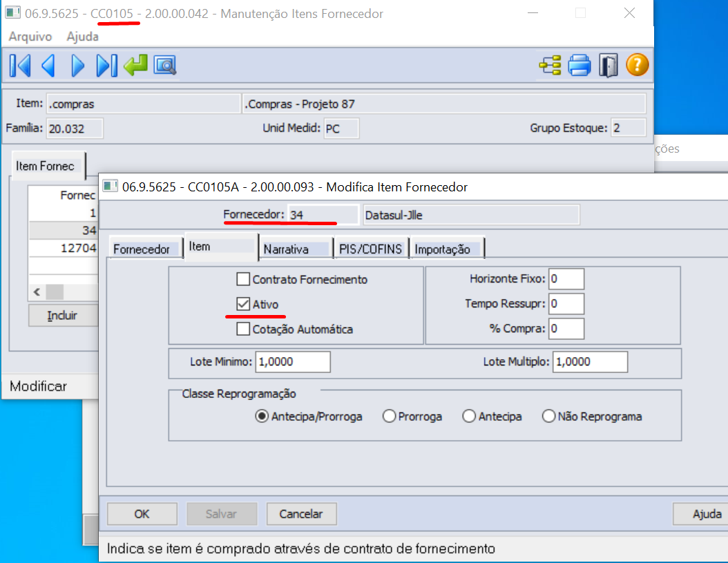Click CC0105 window application icon
Screen dimensions: 728x563
12,12
